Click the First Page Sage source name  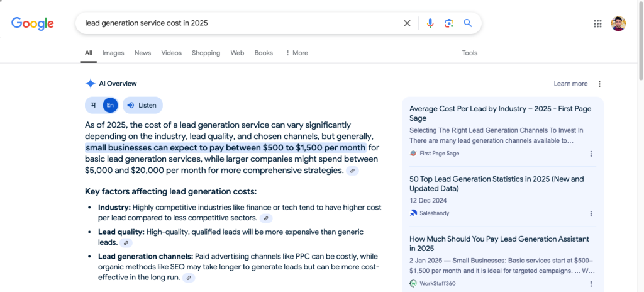click(440, 154)
